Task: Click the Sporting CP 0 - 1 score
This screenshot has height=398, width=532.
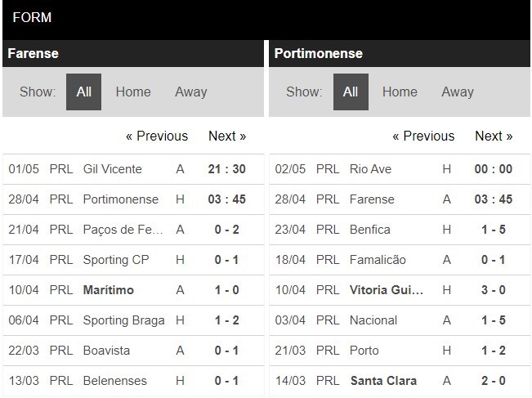Action: coord(227,260)
